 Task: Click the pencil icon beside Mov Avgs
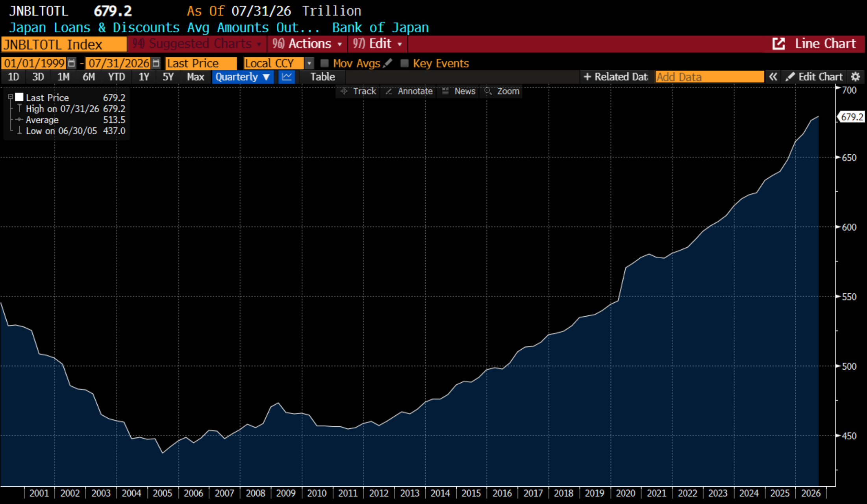388,63
